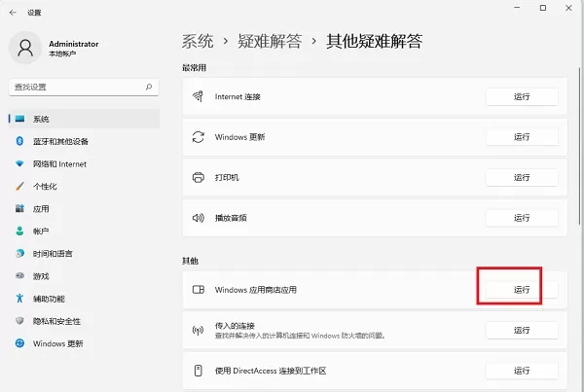Click the 隐私和安全性 shield icon
Image resolution: width=584 pixels, height=392 pixels.
coord(19,321)
